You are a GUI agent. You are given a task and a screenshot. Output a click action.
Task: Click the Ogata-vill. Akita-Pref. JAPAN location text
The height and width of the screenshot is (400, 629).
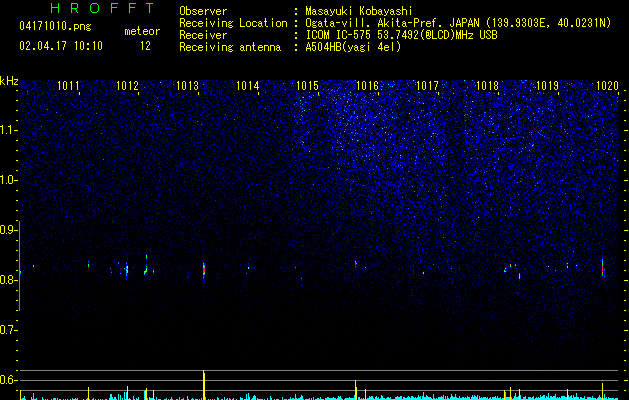coord(458,23)
